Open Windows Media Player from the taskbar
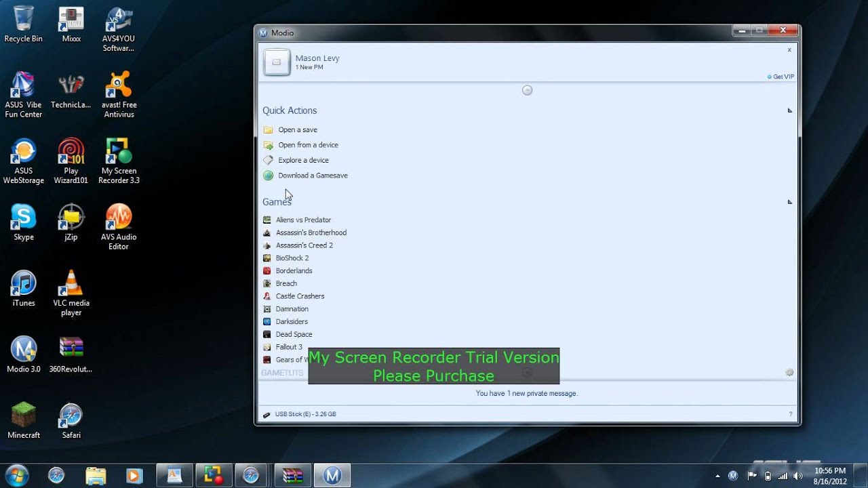The width and height of the screenshot is (868, 488). coord(134,476)
